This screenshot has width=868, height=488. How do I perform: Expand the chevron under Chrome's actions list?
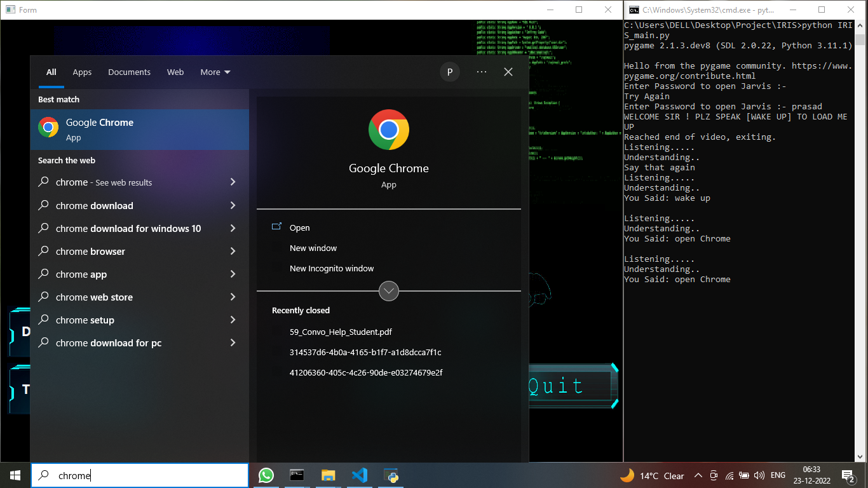(x=388, y=291)
